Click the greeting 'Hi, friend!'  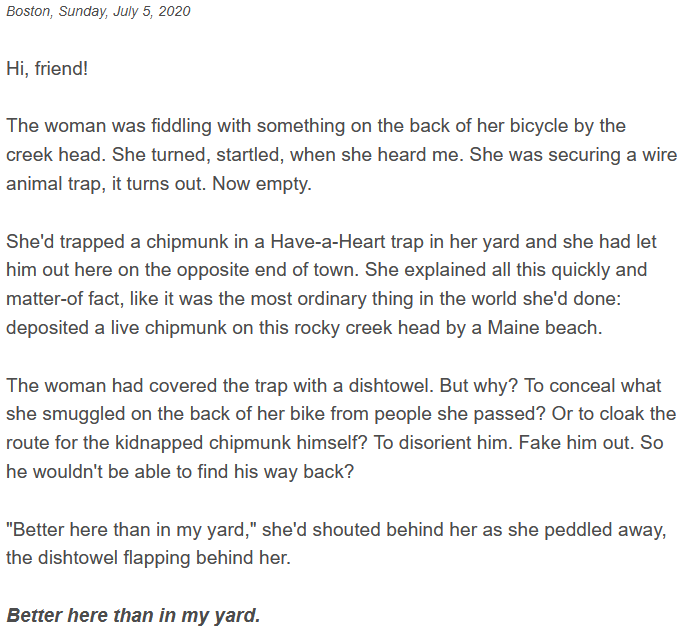click(x=47, y=68)
